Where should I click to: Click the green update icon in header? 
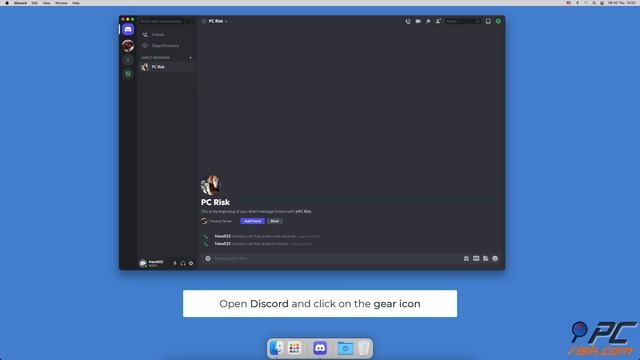pos(498,21)
